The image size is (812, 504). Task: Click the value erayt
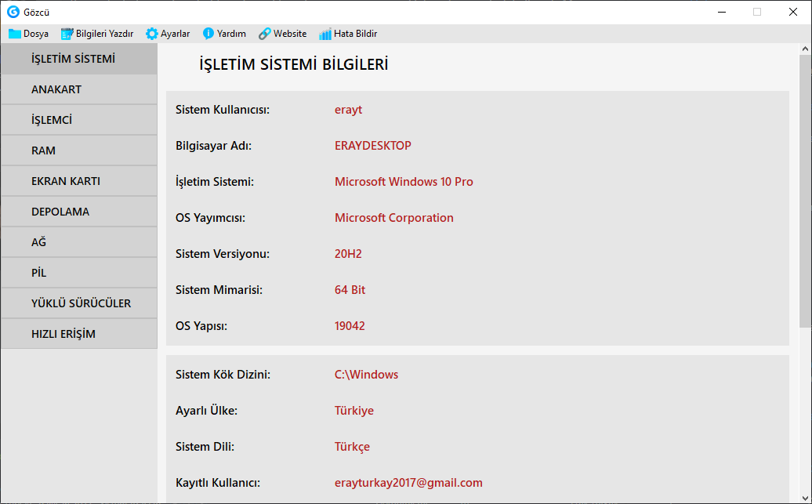pyautogui.click(x=349, y=110)
